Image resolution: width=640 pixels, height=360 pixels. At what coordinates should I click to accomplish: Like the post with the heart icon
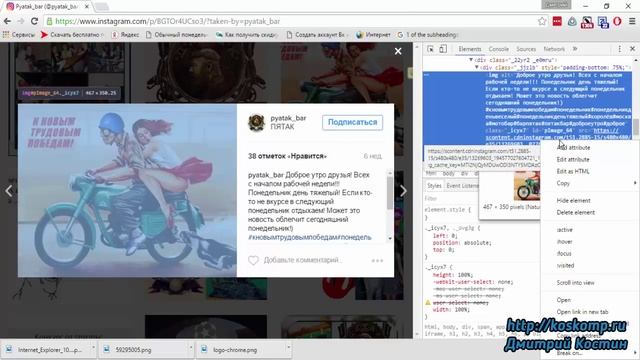point(253,260)
